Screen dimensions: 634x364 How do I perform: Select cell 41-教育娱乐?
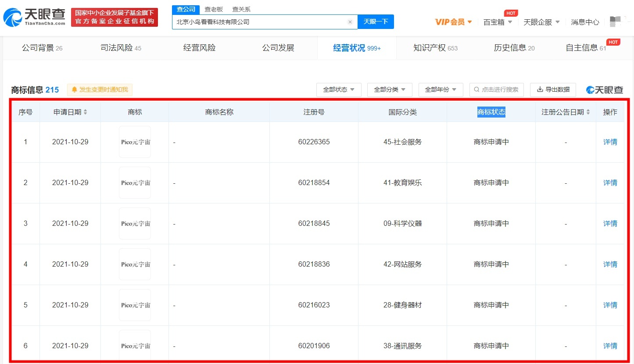pyautogui.click(x=402, y=183)
